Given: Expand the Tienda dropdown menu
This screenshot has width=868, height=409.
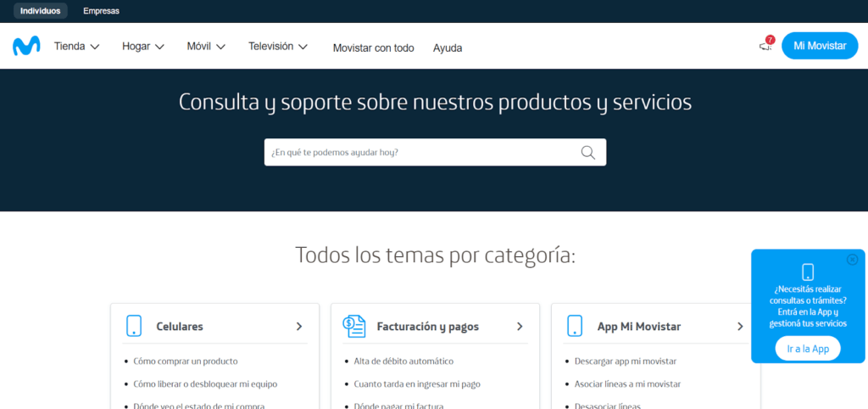Looking at the screenshot, I should click(77, 47).
